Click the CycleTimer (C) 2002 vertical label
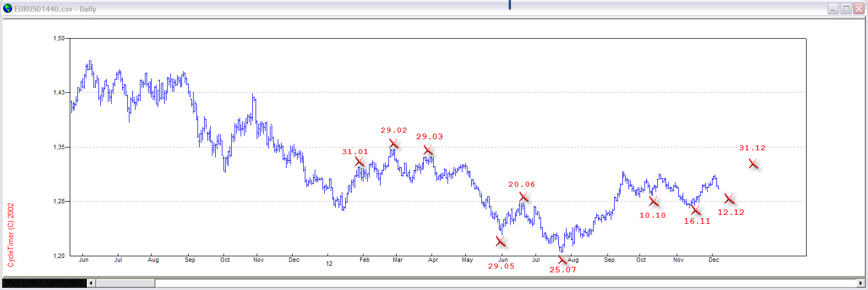The height and width of the screenshot is (290, 868). pyautogui.click(x=11, y=235)
